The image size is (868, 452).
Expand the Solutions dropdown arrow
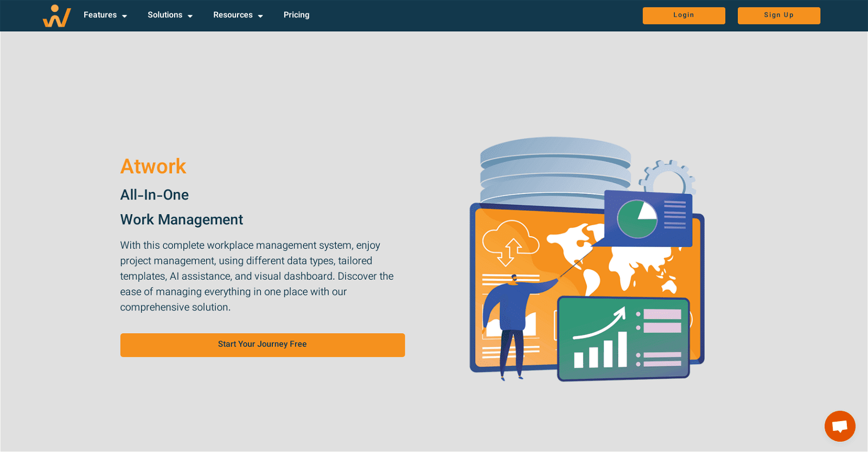click(190, 16)
